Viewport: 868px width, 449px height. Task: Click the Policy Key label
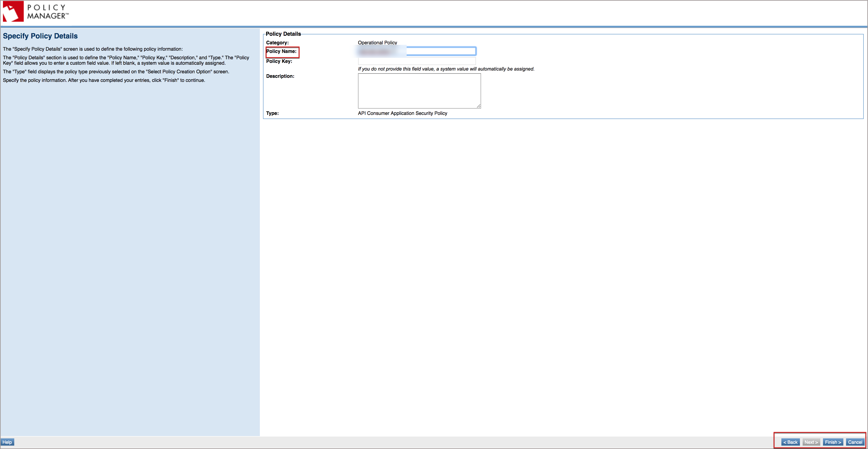[x=279, y=61]
